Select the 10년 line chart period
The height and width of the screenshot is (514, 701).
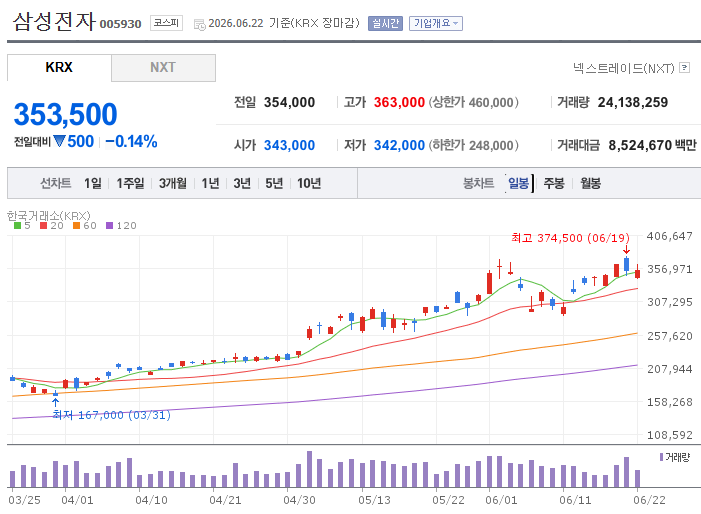click(309, 183)
